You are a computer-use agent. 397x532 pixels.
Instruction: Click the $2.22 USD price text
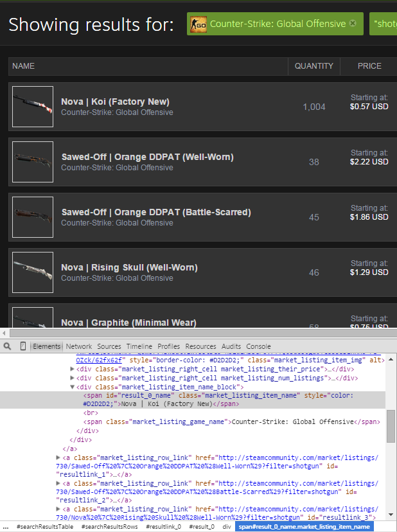[369, 162]
